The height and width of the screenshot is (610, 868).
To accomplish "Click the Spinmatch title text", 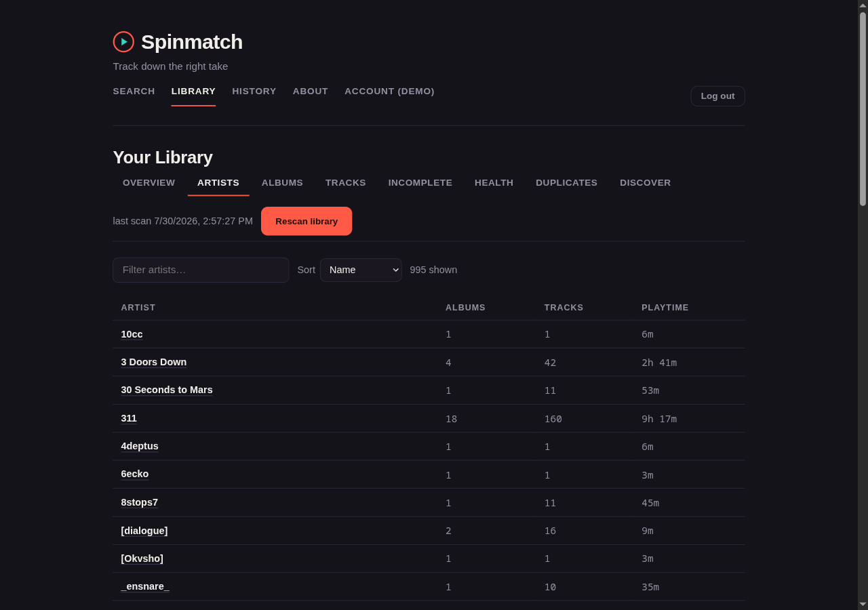I will pos(192,42).
